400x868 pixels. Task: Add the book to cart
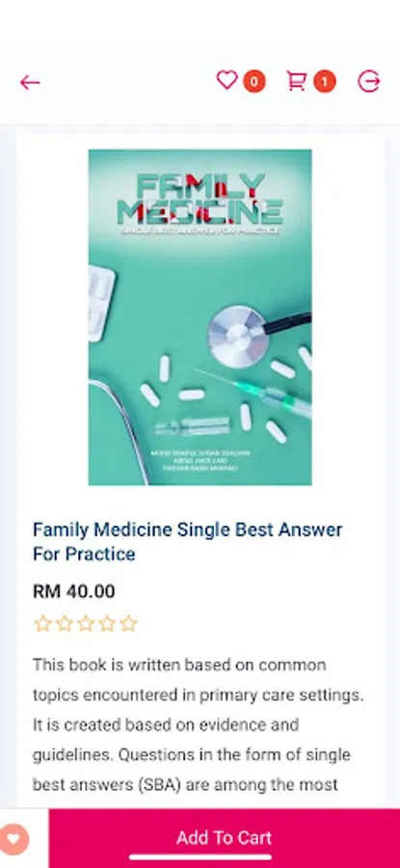(224, 837)
